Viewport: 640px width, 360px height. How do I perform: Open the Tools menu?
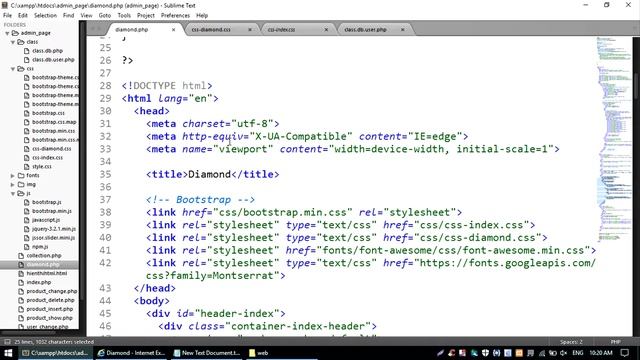tap(124, 16)
